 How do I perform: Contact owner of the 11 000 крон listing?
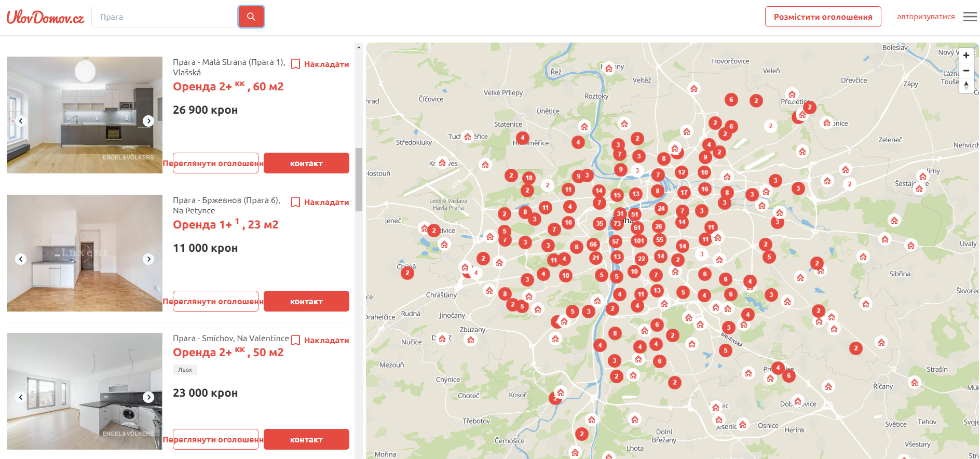tap(306, 301)
